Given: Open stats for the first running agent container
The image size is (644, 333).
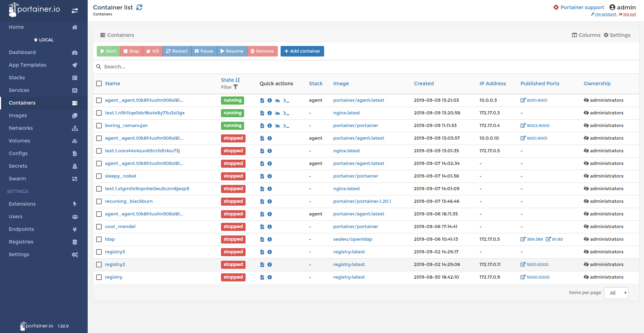Looking at the screenshot, I should coord(277,100).
